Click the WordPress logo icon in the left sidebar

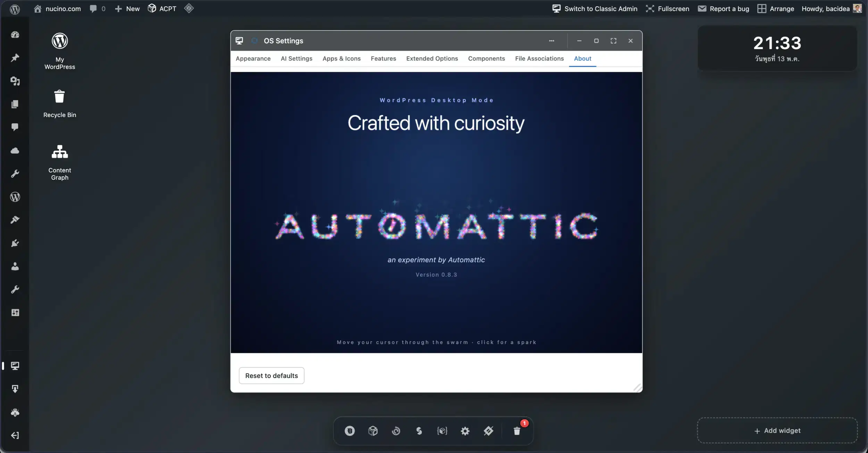click(15, 197)
